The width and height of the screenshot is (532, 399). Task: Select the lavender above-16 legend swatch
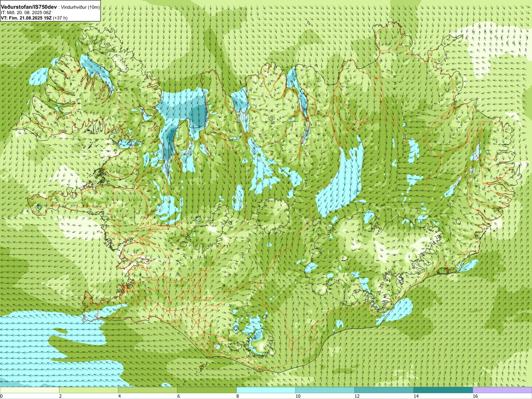click(x=502, y=390)
